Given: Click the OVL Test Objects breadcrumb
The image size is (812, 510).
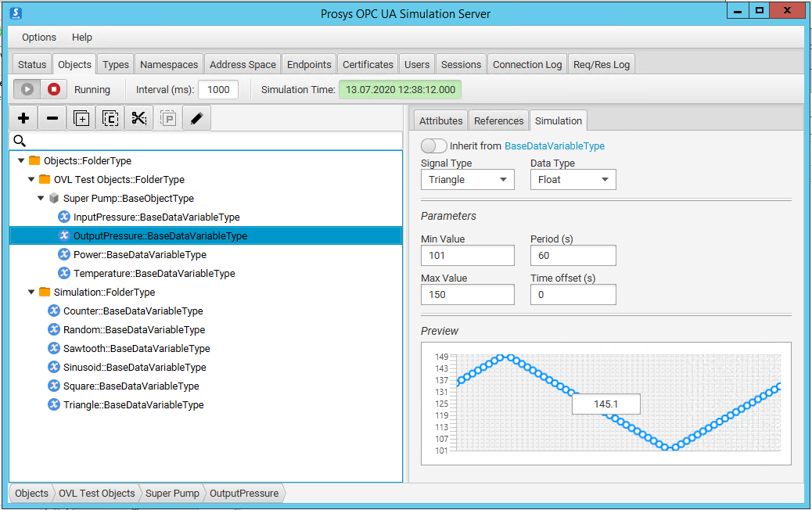Looking at the screenshot, I should pyautogui.click(x=97, y=494).
